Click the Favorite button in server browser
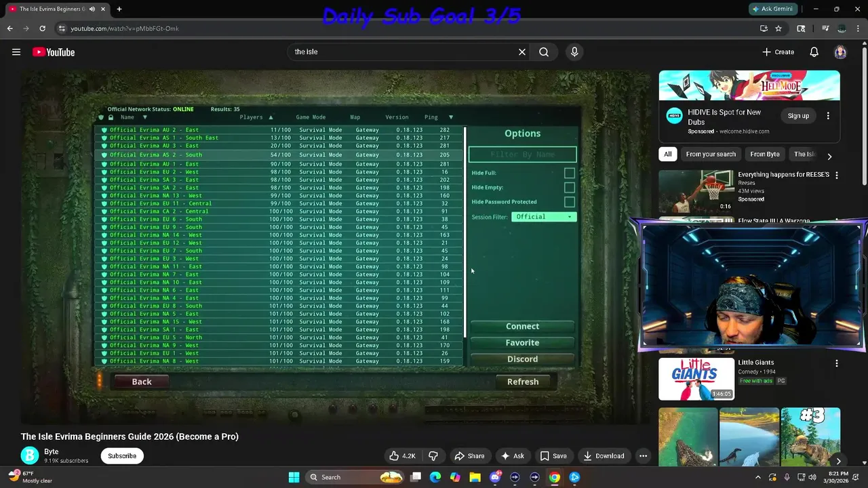 (522, 342)
